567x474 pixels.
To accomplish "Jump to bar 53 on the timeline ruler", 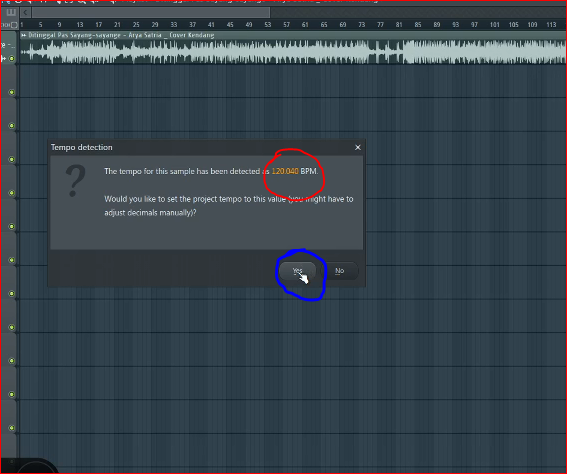I will pyautogui.click(x=268, y=25).
